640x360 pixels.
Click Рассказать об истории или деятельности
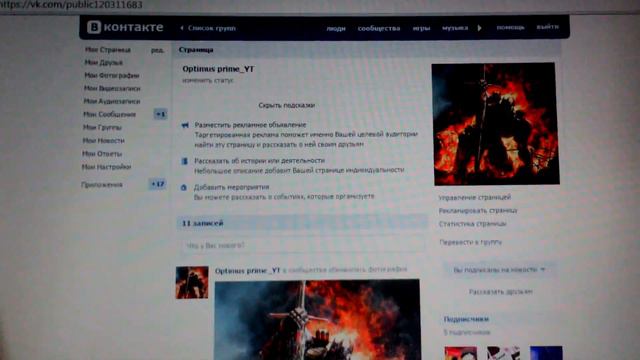tap(260, 161)
